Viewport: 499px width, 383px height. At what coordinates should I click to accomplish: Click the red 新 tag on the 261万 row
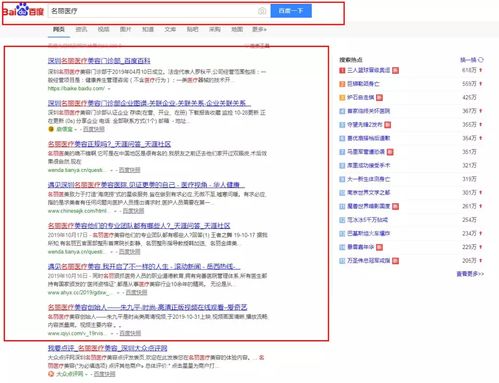click(395, 206)
